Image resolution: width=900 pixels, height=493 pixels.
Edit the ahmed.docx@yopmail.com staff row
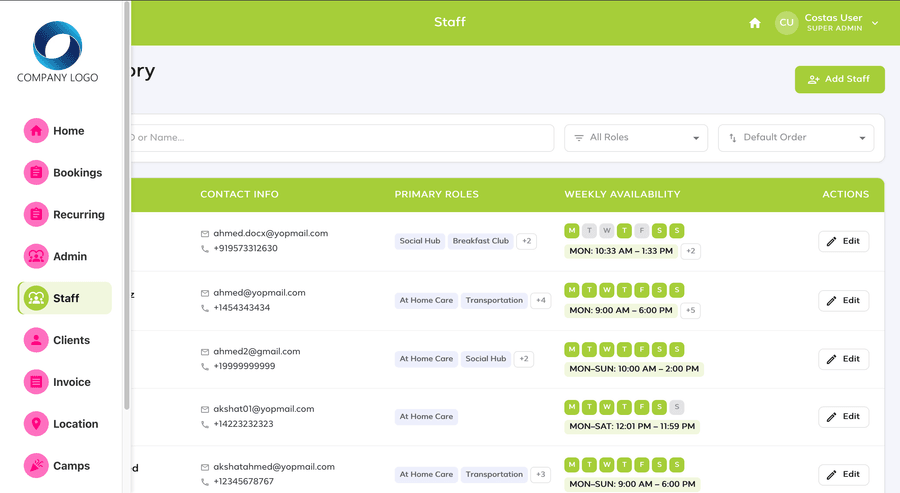click(843, 242)
